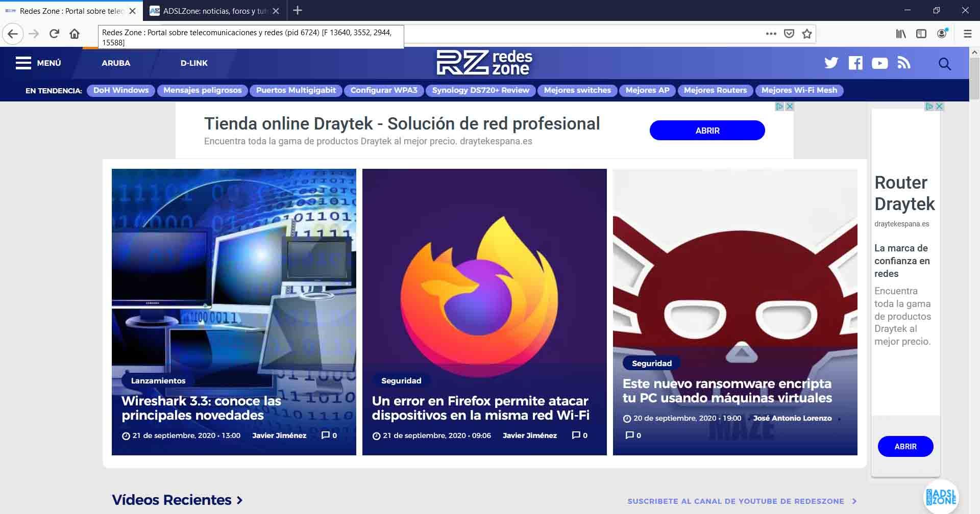980x514 pixels.
Task: Open the DoH Windows trending topic
Action: click(121, 90)
